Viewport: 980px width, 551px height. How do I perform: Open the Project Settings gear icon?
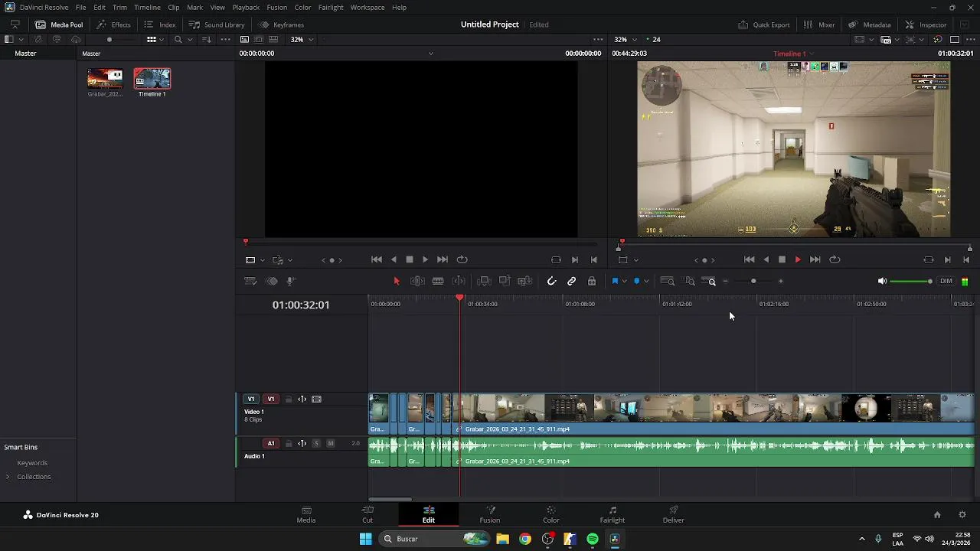[962, 515]
